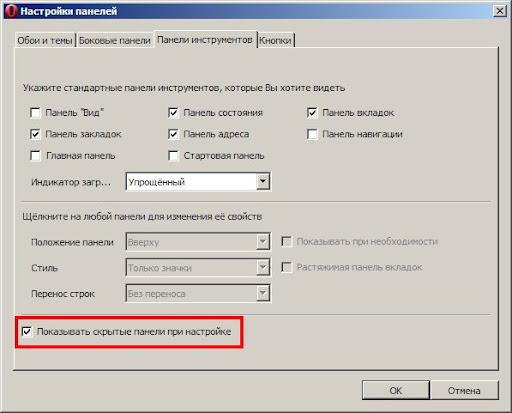Select the Панели инструментов tab

(205, 40)
